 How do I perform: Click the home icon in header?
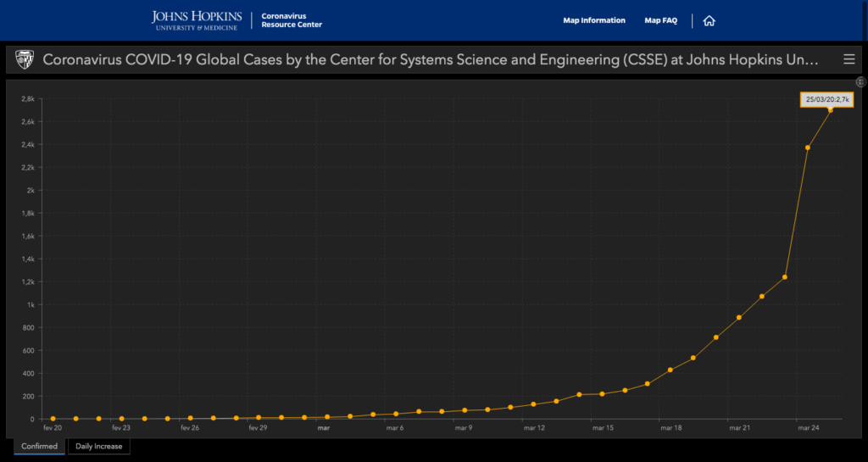(709, 21)
